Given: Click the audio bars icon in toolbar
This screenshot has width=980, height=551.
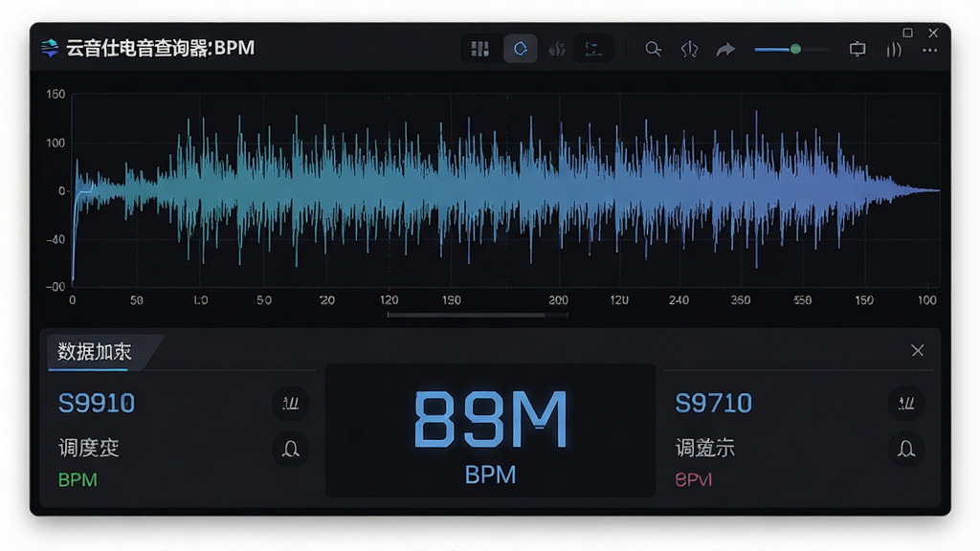Looking at the screenshot, I should click(894, 50).
